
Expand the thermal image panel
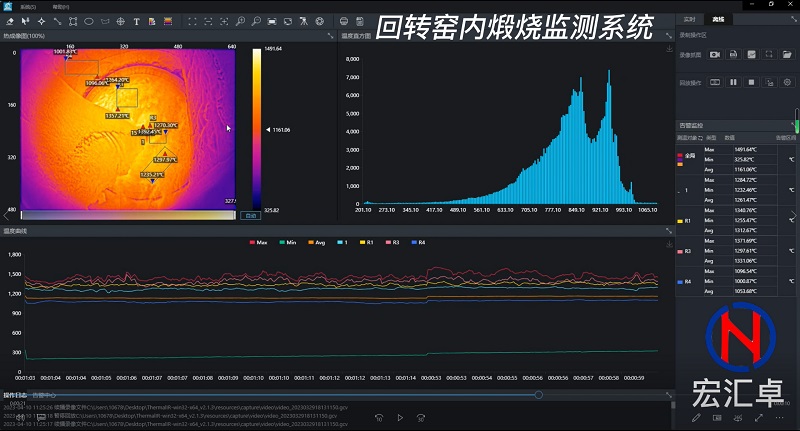pos(330,36)
